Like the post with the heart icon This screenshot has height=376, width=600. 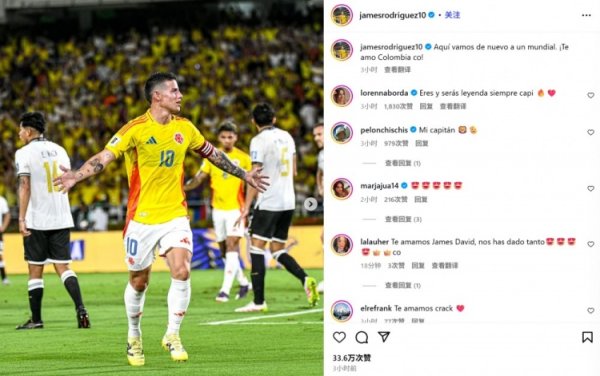(339, 337)
